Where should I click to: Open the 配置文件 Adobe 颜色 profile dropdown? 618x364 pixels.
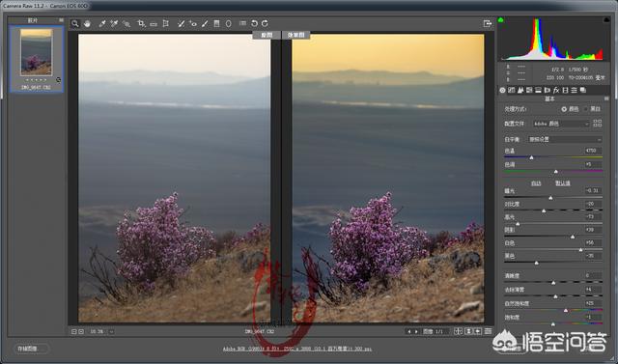point(561,124)
